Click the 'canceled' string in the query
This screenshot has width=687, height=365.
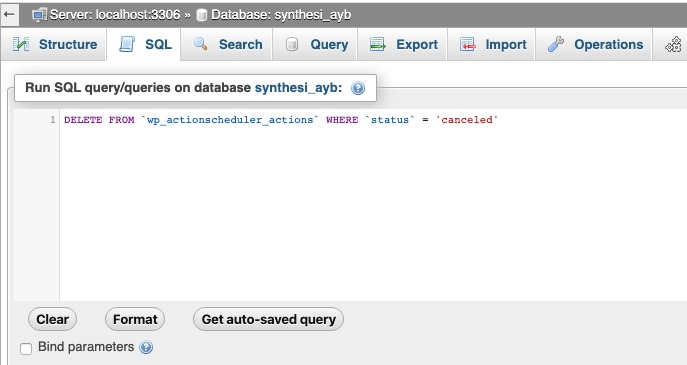pos(467,120)
